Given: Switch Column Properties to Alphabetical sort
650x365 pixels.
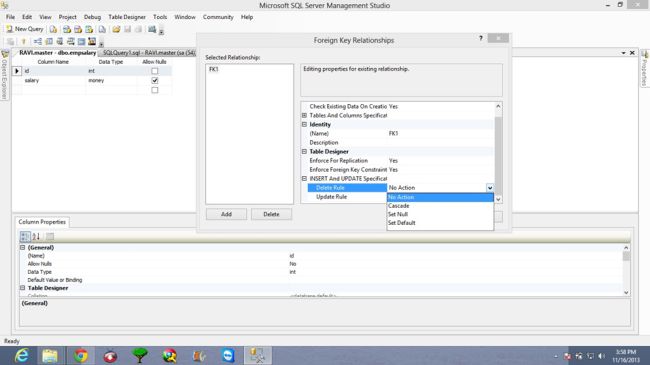Looking at the screenshot, I should (x=36, y=236).
